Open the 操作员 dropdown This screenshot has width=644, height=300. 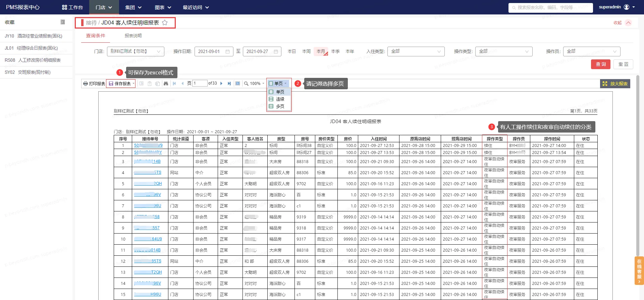pos(592,51)
